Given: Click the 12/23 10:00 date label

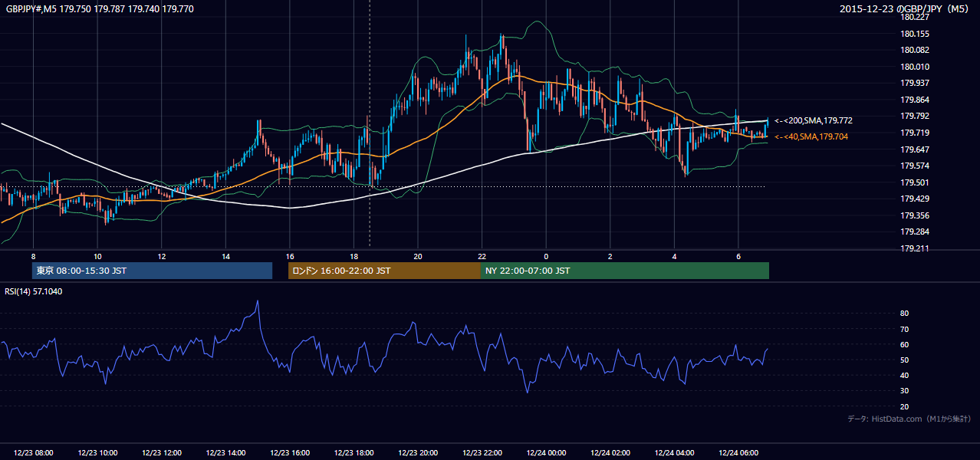Looking at the screenshot, I should click(x=97, y=453).
